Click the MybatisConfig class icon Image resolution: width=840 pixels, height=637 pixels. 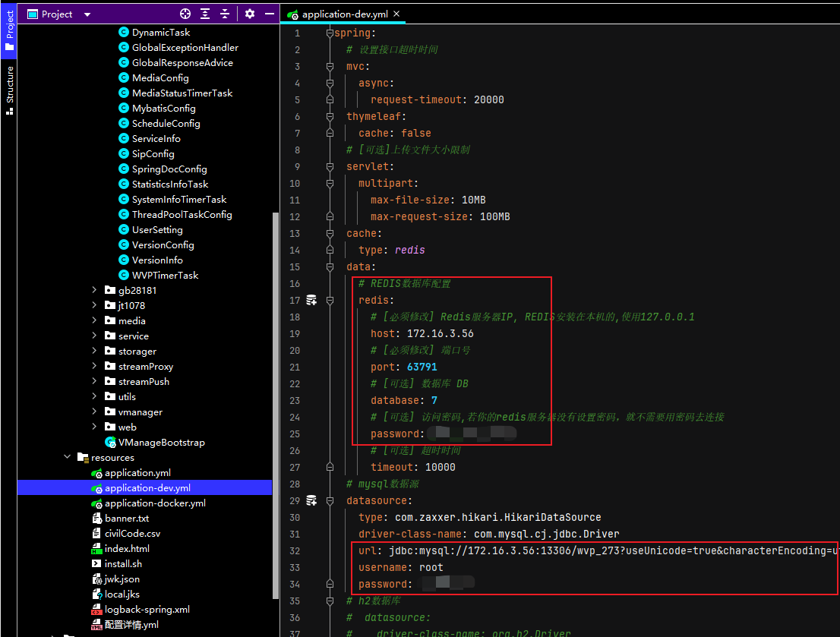[124, 109]
